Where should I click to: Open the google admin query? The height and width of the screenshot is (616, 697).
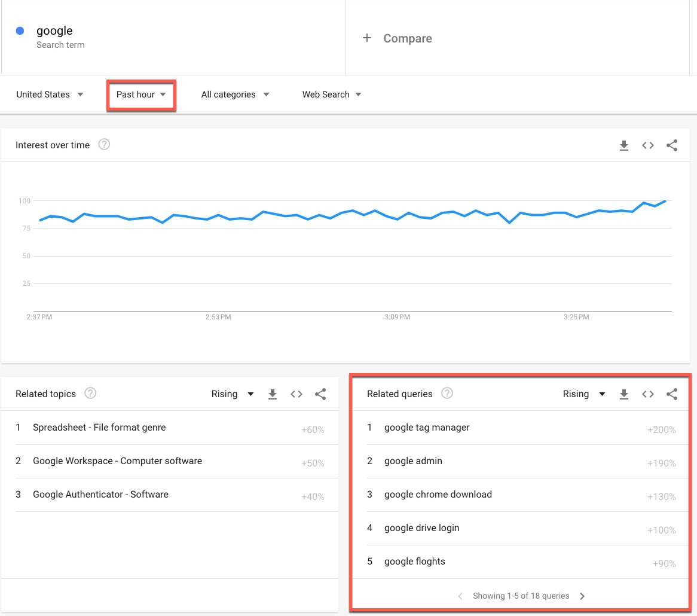click(413, 461)
